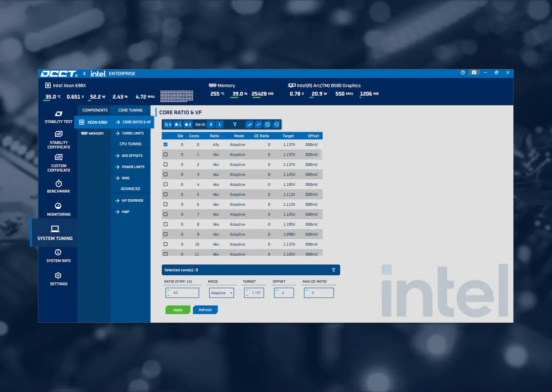The height and width of the screenshot is (392, 552).
Task: Click the 1.098V target cell
Action: (289, 234)
